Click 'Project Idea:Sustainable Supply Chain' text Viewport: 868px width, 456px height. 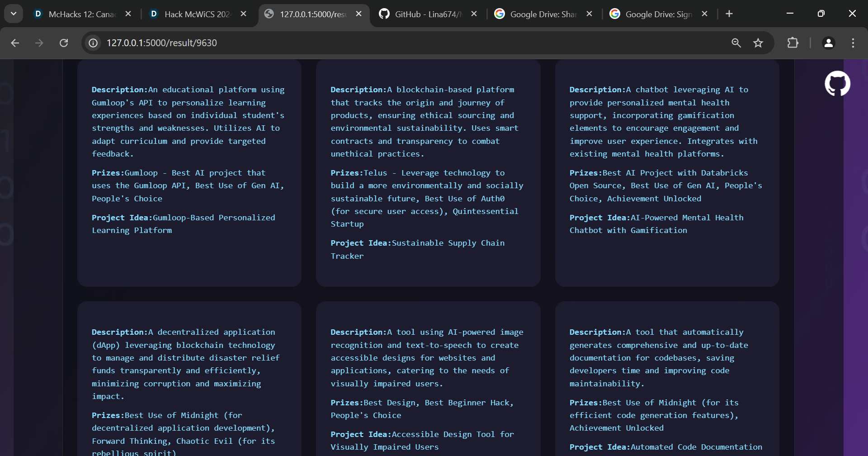click(417, 243)
